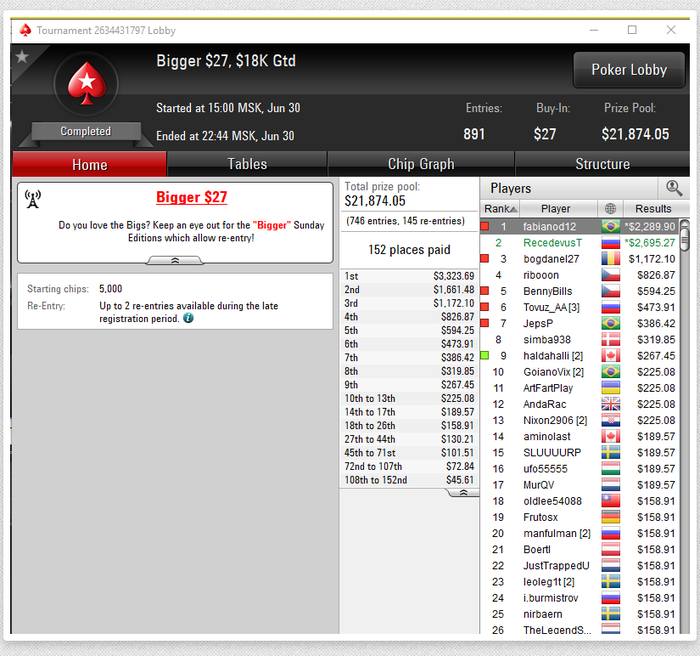Image resolution: width=700 pixels, height=656 pixels.
Task: Click the PokerStars spade logo
Action: [87, 84]
